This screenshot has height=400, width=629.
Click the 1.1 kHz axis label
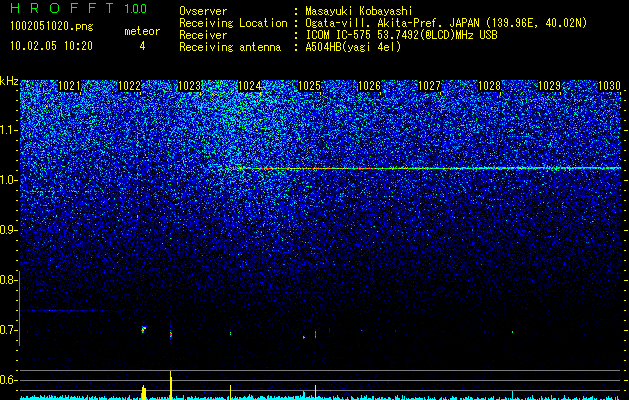[9, 130]
